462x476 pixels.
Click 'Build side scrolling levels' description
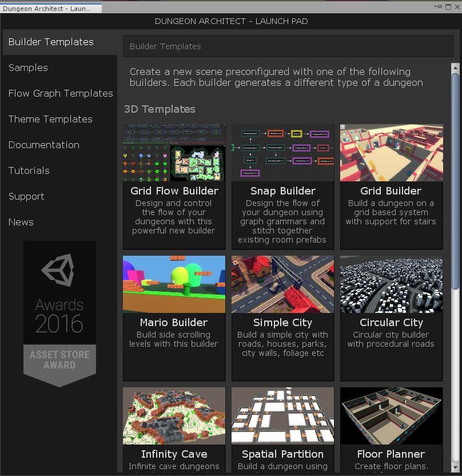pyautogui.click(x=173, y=339)
